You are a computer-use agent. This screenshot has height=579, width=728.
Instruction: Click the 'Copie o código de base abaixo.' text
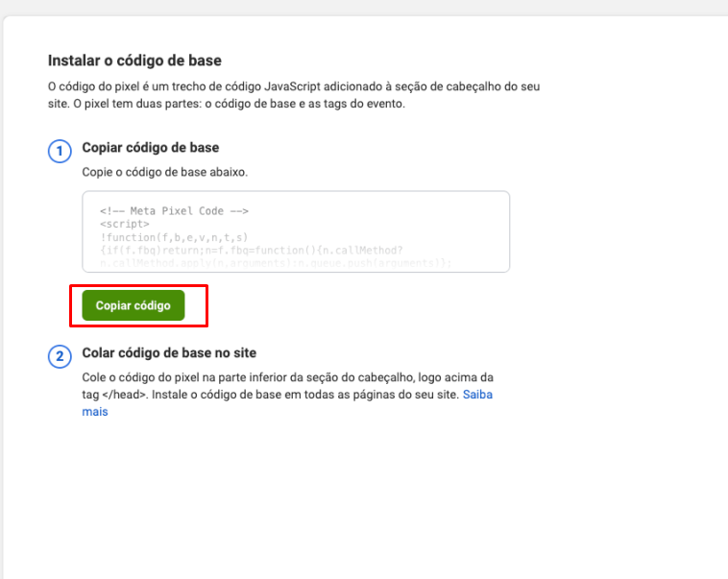coord(165,172)
